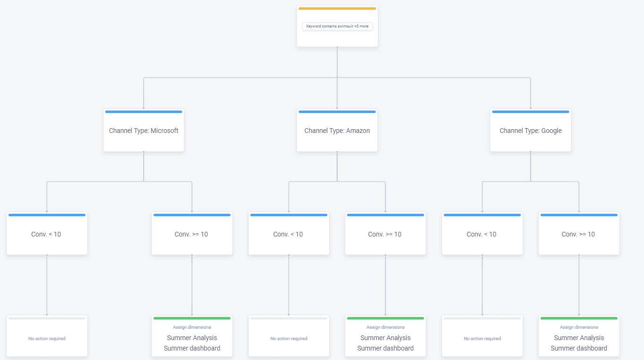644x360 pixels.
Task: Open Conv. >= 10 node under Microsoft
Action: tap(191, 234)
